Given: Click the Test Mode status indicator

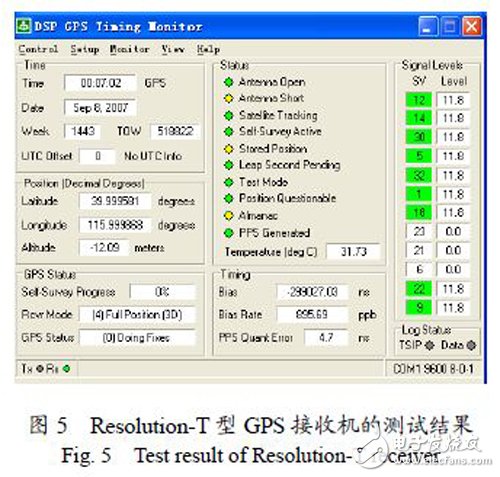Looking at the screenshot, I should pos(229,182).
